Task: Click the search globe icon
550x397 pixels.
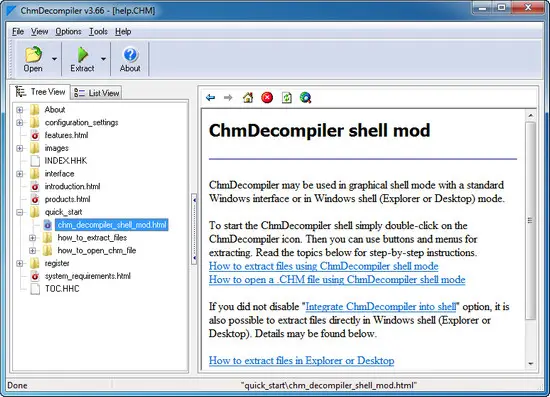Action: point(305,97)
